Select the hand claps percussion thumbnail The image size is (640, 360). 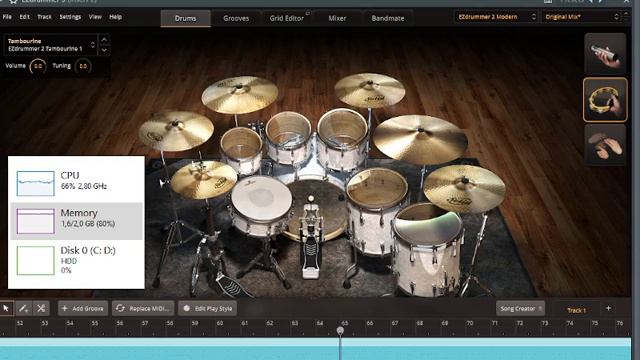coord(605,145)
